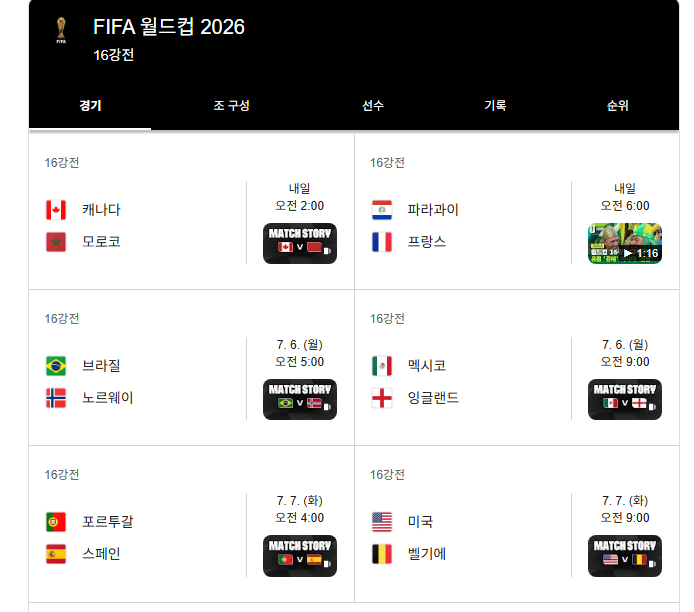Click the 스페인 team name
Viewport: 694px width, 612px height.
click(x=101, y=554)
